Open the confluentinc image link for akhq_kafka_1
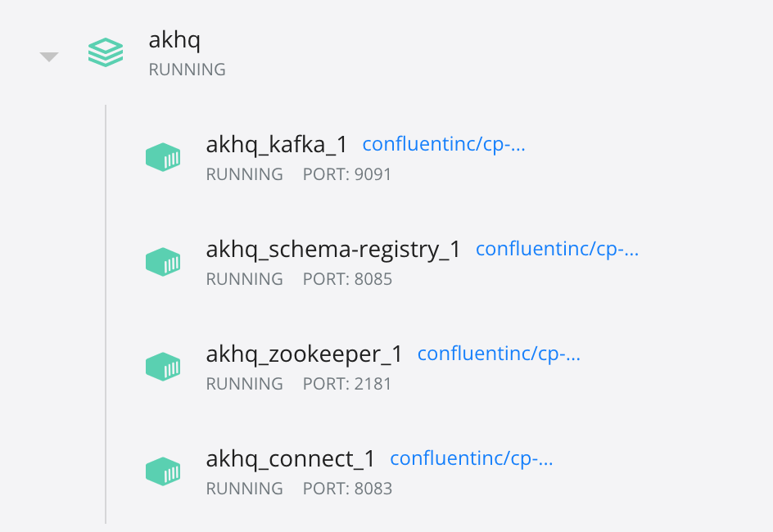Viewport: 773px width, 532px height. coord(444,144)
